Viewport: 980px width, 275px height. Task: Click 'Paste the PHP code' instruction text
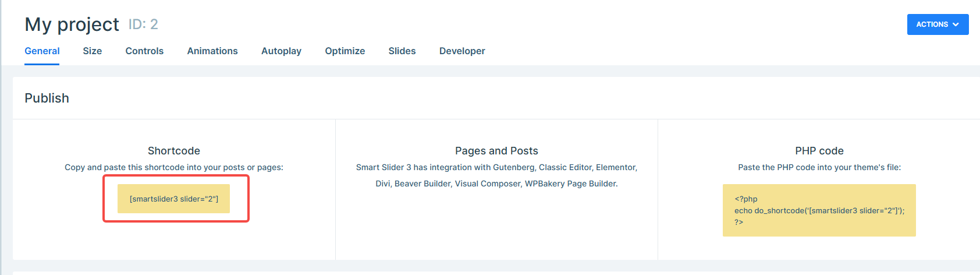tap(819, 167)
